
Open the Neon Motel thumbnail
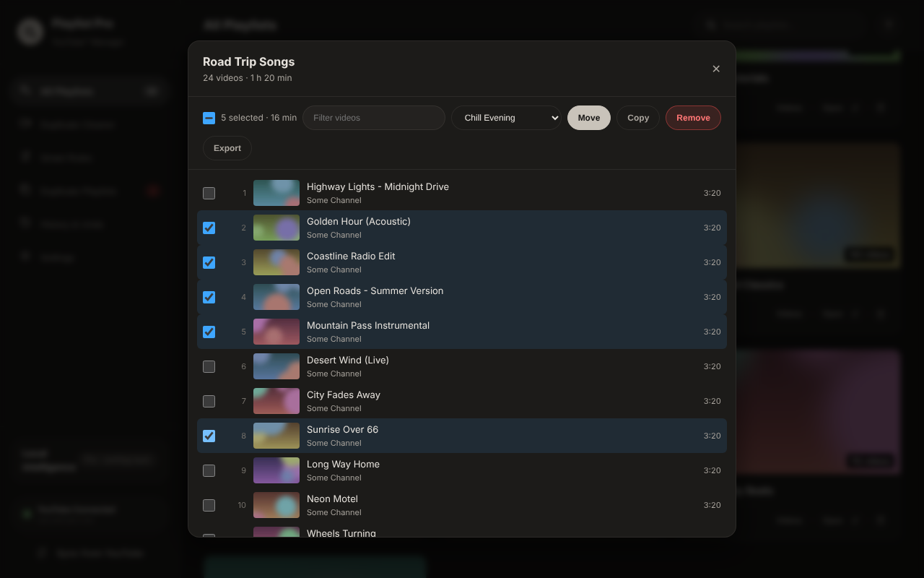tap(276, 505)
